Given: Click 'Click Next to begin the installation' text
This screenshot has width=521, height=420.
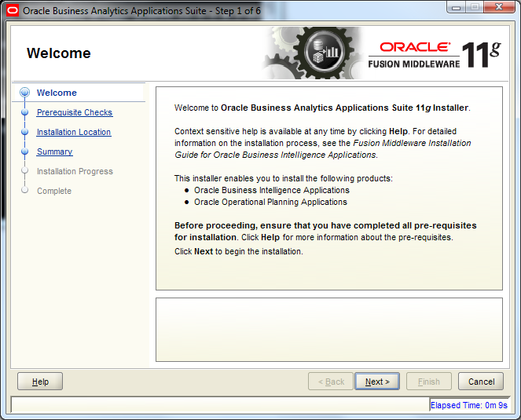Looking at the screenshot, I should tap(239, 252).
